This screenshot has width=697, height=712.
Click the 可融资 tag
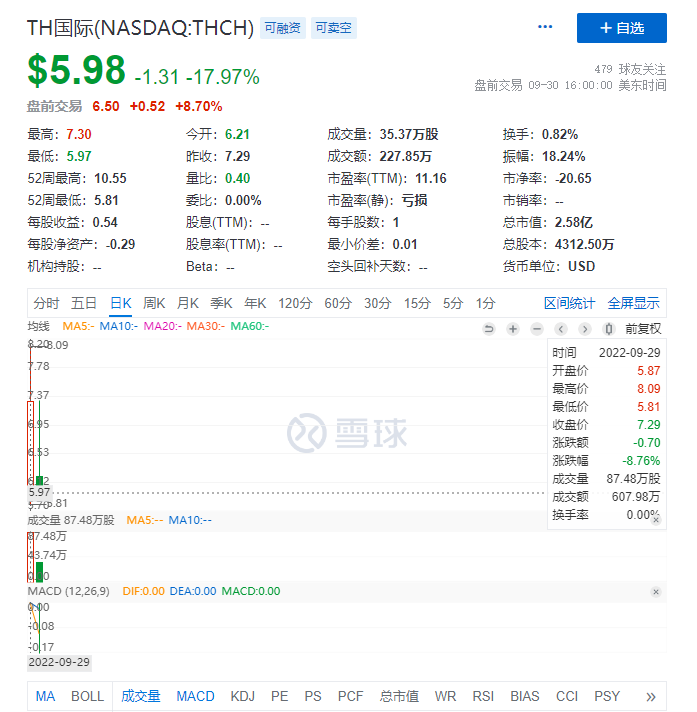[283, 28]
